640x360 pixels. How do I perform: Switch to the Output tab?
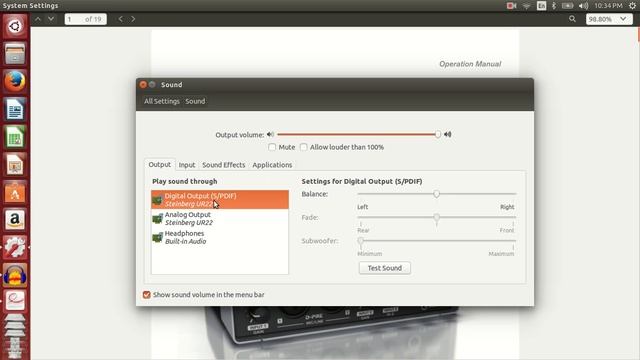tap(160, 164)
